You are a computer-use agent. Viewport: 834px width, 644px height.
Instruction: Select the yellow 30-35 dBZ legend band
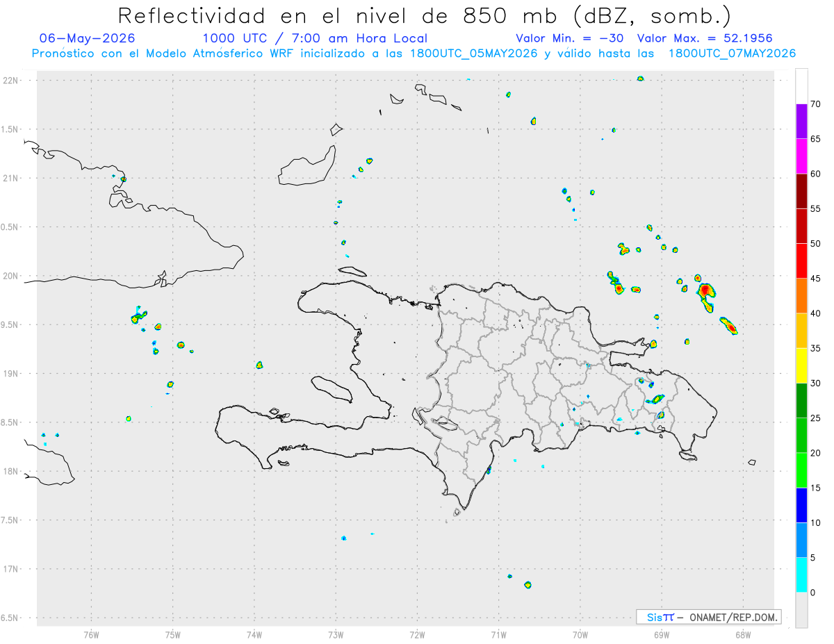coord(801,365)
